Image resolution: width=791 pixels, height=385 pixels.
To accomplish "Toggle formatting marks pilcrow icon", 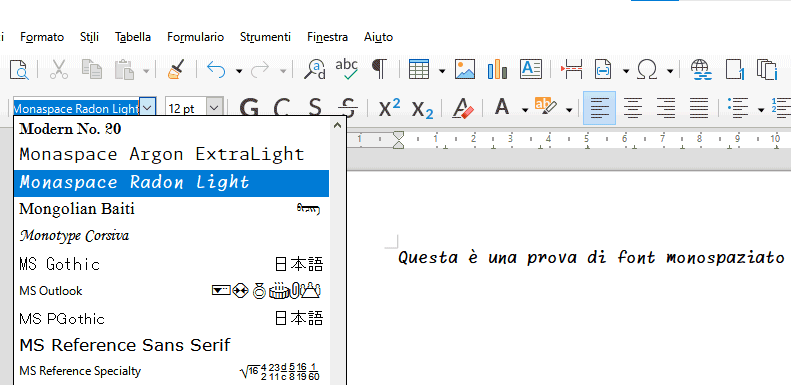I will click(x=379, y=70).
